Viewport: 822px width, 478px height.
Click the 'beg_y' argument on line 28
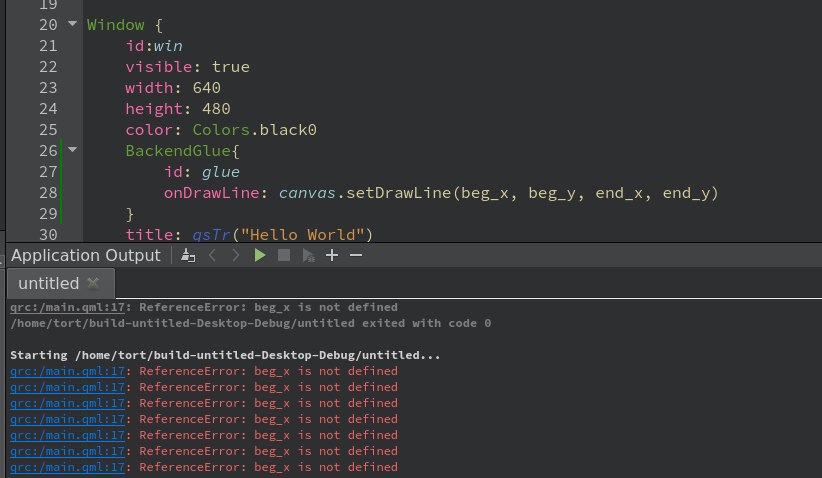point(551,193)
